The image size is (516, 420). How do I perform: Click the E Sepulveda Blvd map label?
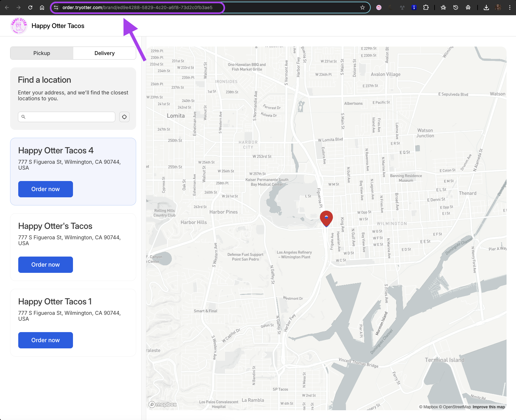tap(453, 94)
